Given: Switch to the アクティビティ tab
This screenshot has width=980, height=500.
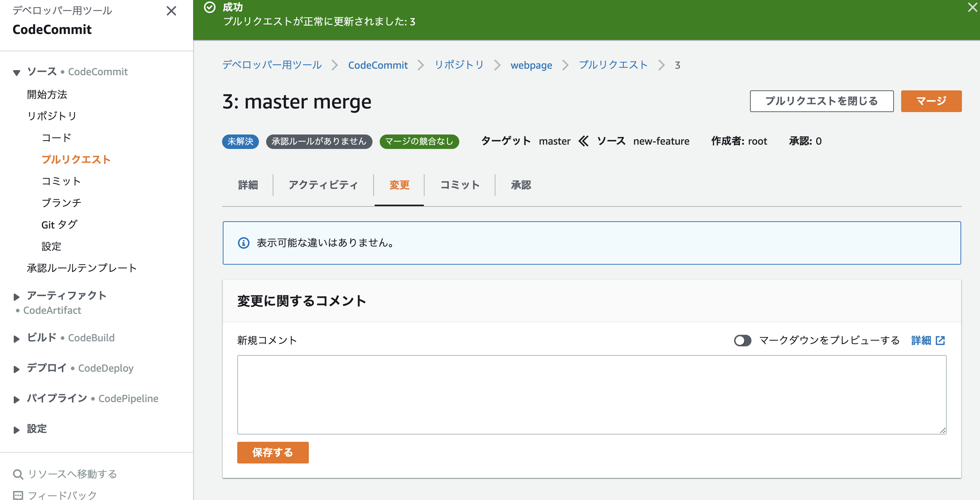Looking at the screenshot, I should pyautogui.click(x=323, y=185).
